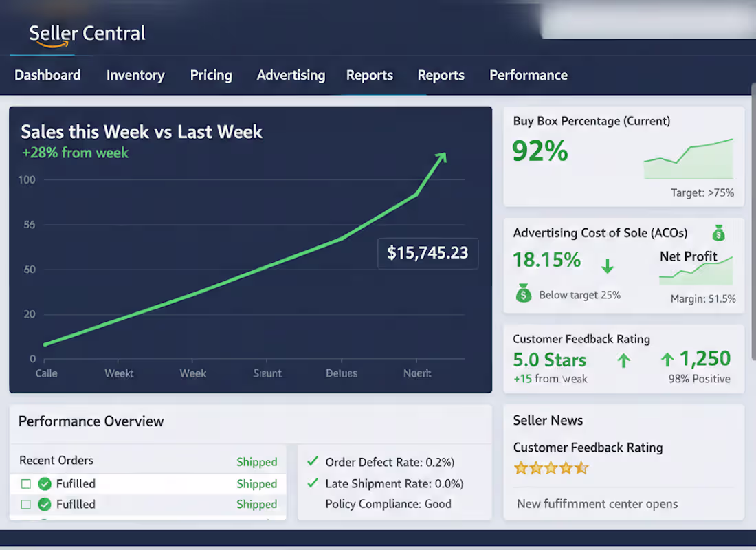Click the blurred search field in the header

(649, 21)
